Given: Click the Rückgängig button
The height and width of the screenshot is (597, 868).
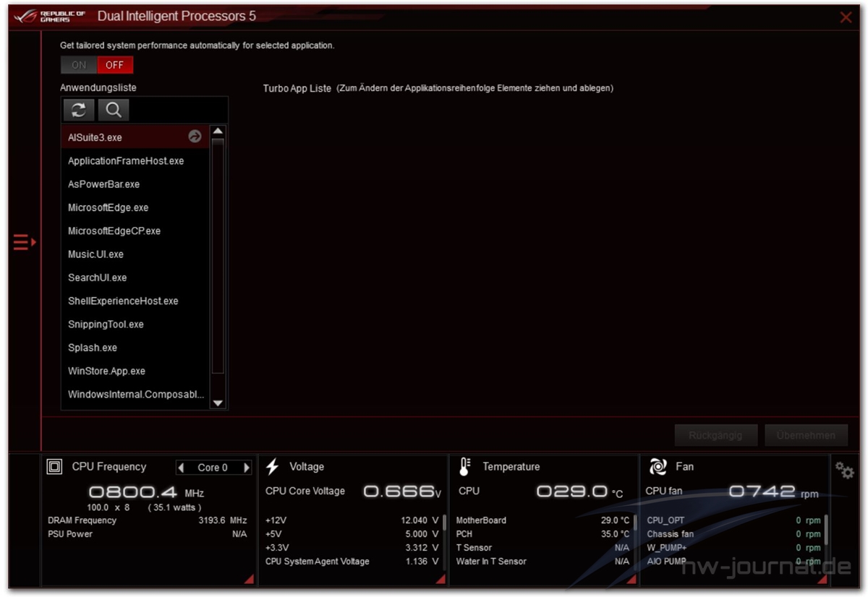Looking at the screenshot, I should tap(718, 435).
